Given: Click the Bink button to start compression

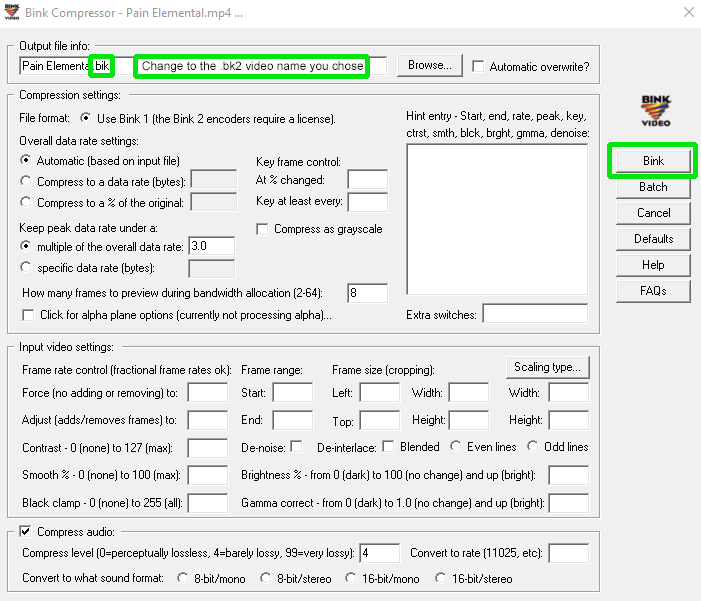Looking at the screenshot, I should 653,161.
